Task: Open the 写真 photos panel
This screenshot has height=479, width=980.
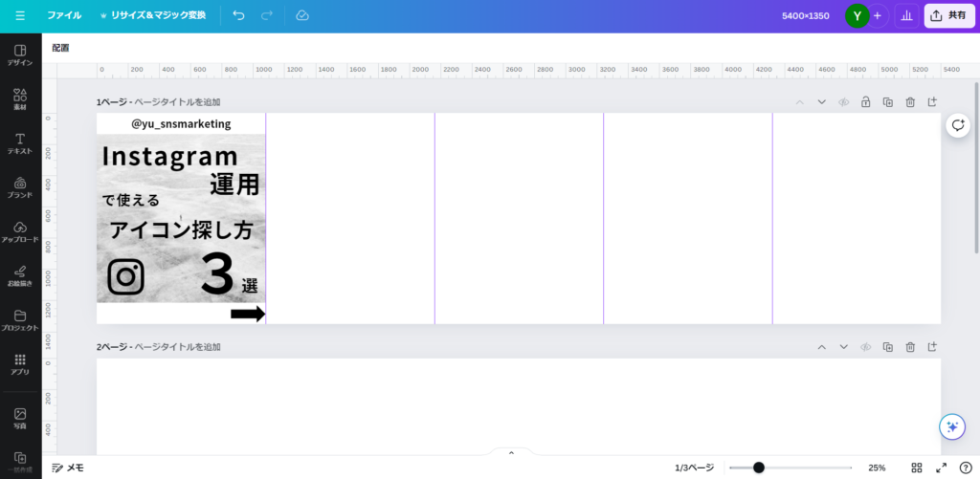Action: [x=20, y=419]
